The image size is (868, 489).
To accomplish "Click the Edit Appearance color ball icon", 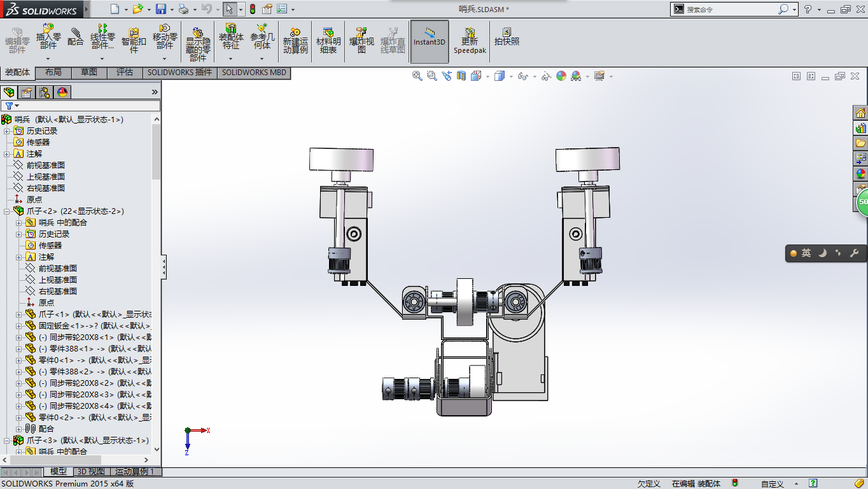I will [561, 76].
